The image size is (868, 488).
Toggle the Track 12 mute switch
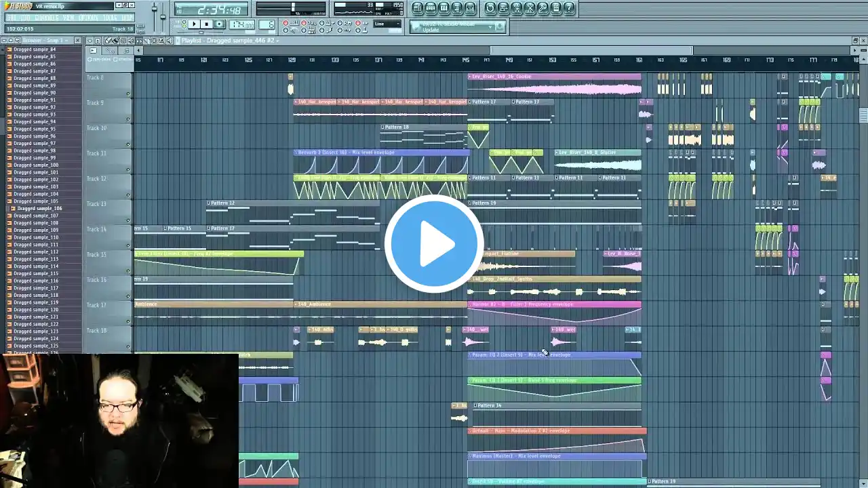coord(128,195)
